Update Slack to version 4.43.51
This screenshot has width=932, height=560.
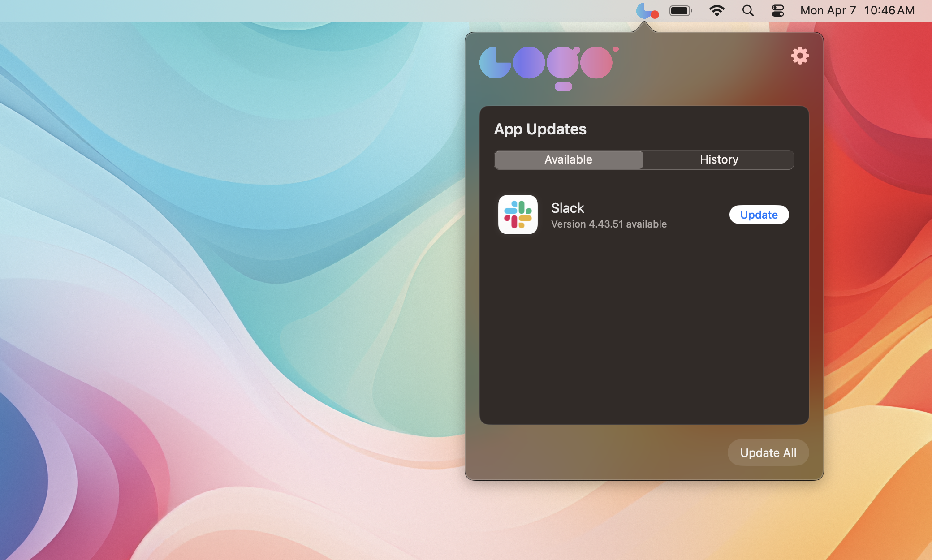(759, 215)
